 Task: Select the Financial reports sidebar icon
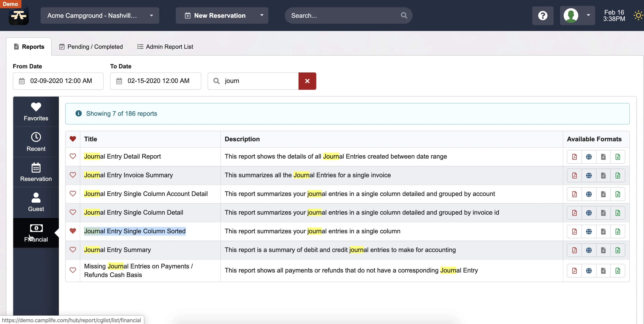(36, 232)
